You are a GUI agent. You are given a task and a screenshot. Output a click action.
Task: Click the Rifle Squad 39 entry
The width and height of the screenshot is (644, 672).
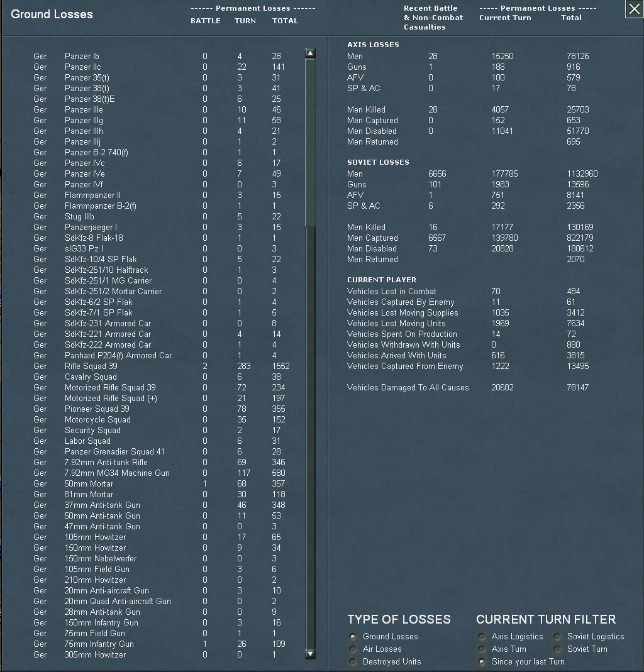coord(91,366)
